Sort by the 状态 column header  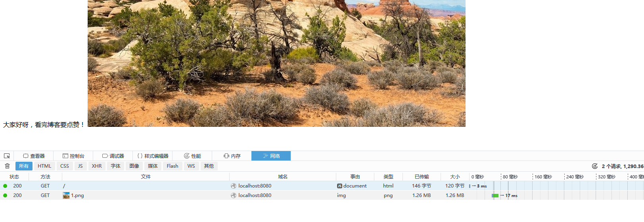coord(14,177)
